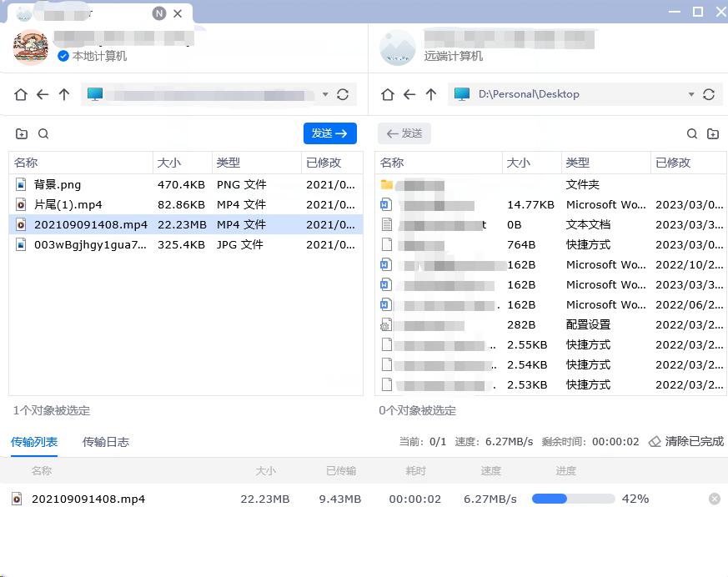728x577 pixels.
Task: Click the search icon on the local panel
Action: [x=43, y=133]
